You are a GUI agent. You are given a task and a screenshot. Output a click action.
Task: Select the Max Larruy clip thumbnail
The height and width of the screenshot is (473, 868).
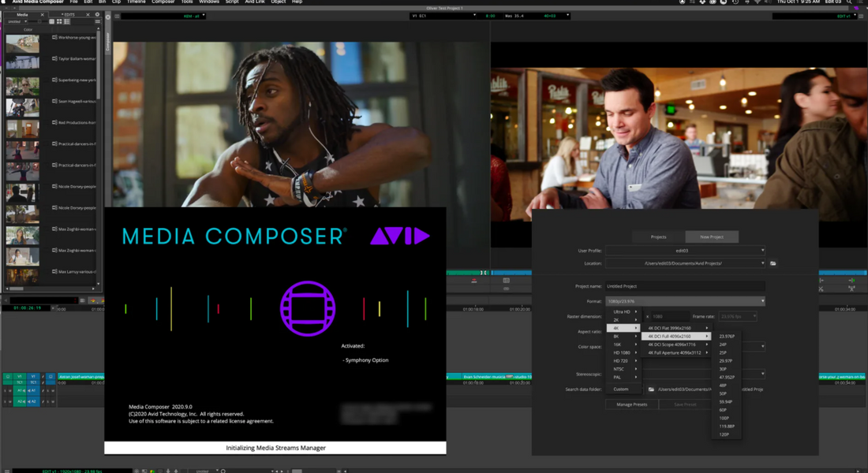click(22, 276)
